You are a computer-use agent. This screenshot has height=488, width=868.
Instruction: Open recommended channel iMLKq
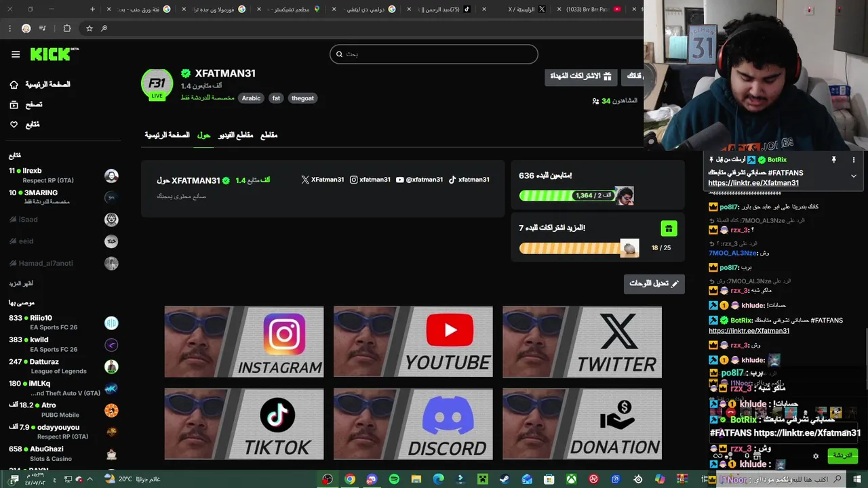click(x=64, y=388)
